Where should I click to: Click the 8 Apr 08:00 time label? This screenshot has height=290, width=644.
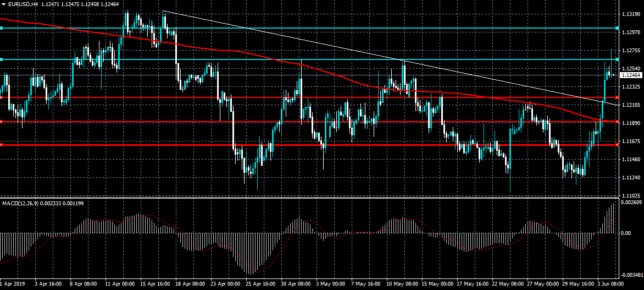(x=84, y=284)
